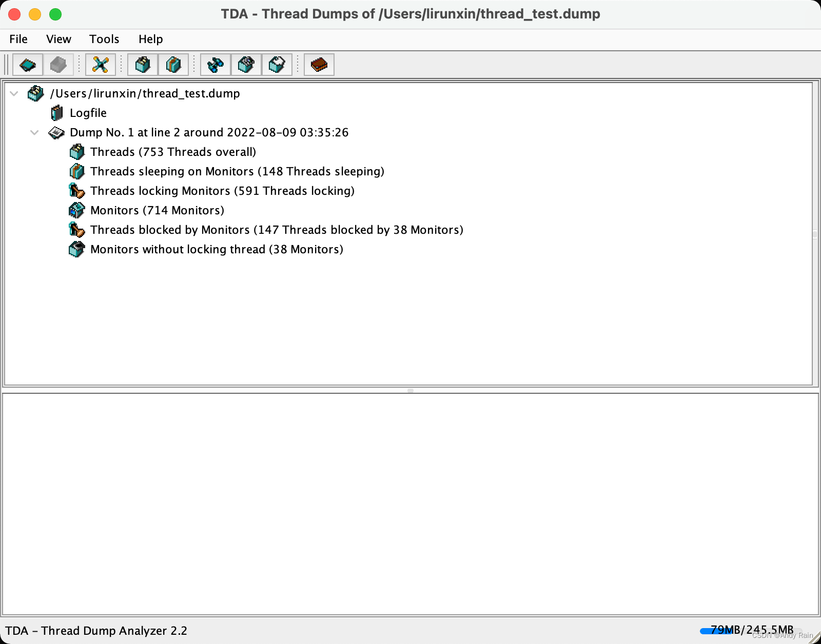Select Threads blocked by Monitors row
The image size is (821, 644).
[277, 230]
